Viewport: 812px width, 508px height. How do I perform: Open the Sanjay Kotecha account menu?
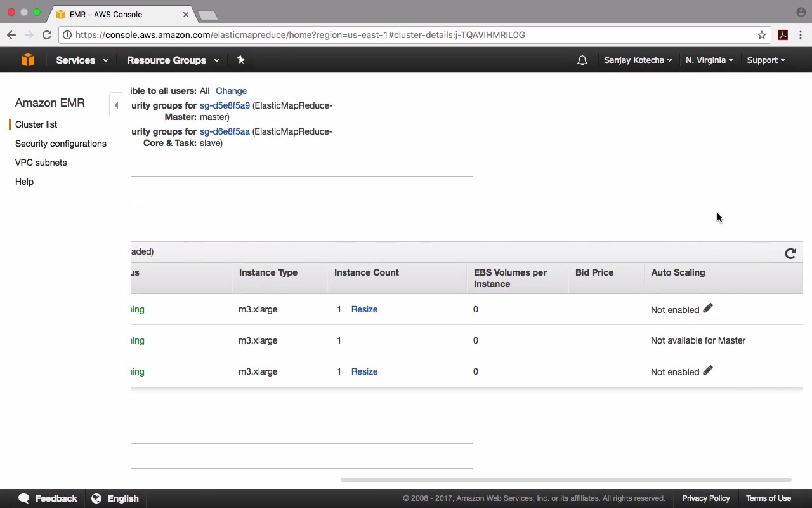coord(638,60)
